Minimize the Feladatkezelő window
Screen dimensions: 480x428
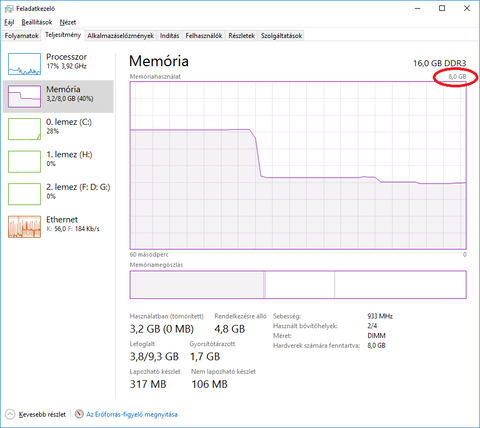pyautogui.click(x=418, y=8)
